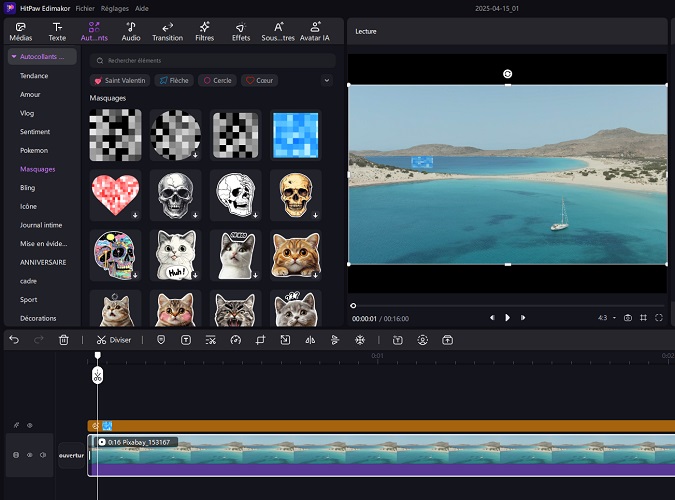
Task: Click the redo arrow icon
Action: click(x=39, y=340)
